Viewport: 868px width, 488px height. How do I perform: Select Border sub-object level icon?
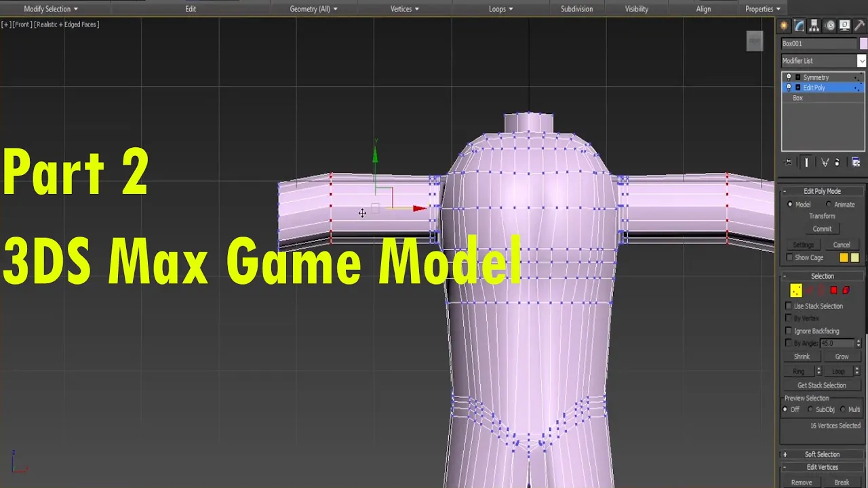tap(821, 290)
